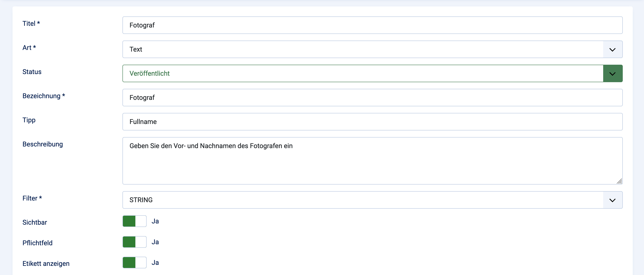Click the Ja label beside Etikett anzeigen
Image resolution: width=644 pixels, height=275 pixels.
(x=155, y=263)
